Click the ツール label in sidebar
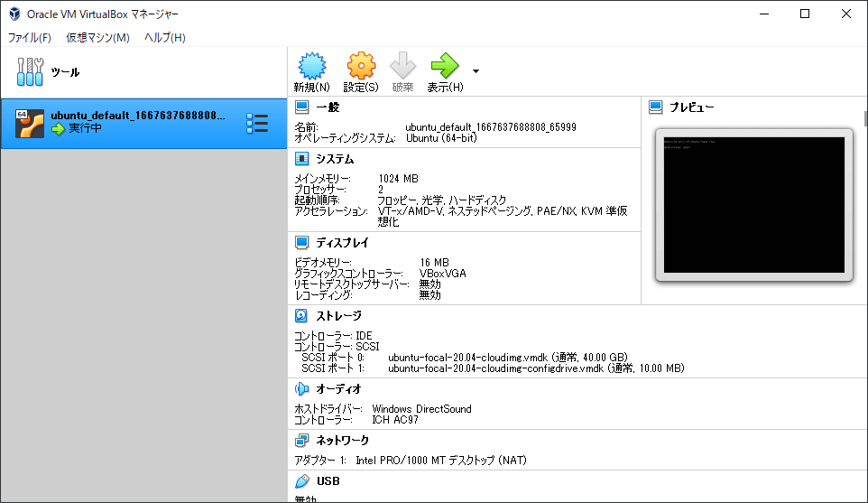Screen dimensions: 868x503 pos(65,72)
